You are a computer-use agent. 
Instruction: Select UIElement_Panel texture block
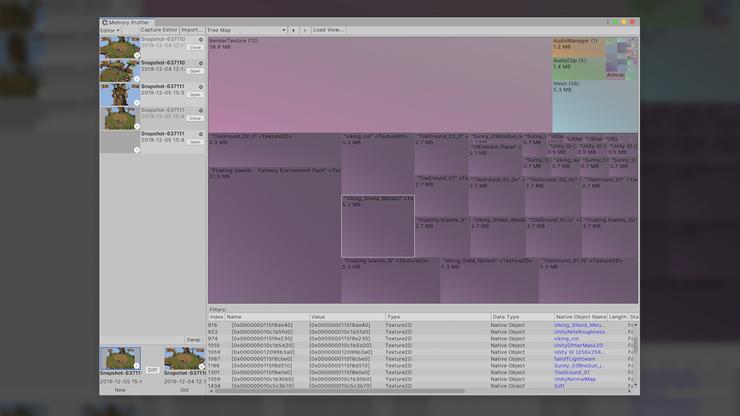click(x=496, y=160)
